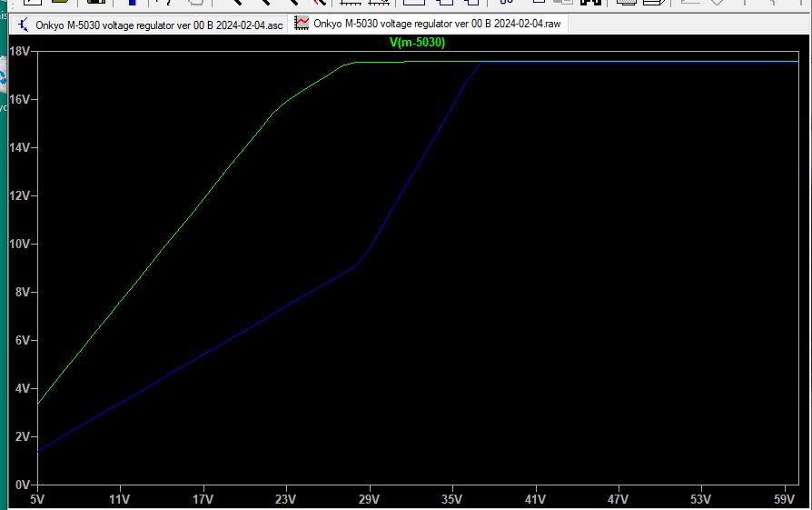812x510 pixels.
Task: Click the 8V vertical axis label
Action: tap(23, 292)
